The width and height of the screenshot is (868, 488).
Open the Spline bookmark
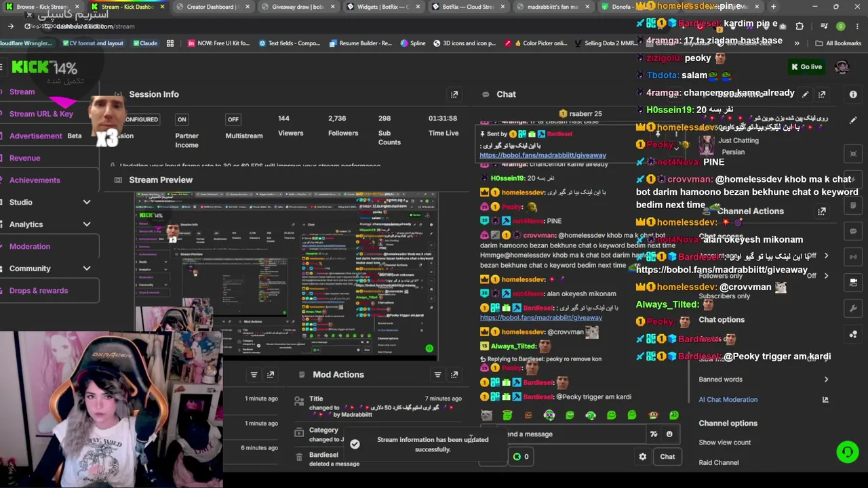(413, 43)
